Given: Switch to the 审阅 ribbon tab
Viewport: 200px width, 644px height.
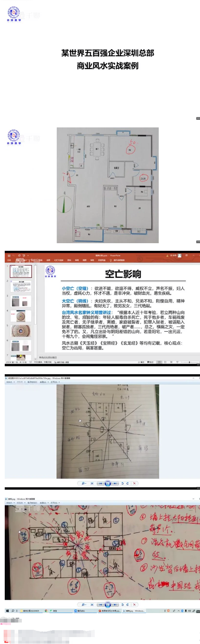Looking at the screenshot, I should [77, 260].
